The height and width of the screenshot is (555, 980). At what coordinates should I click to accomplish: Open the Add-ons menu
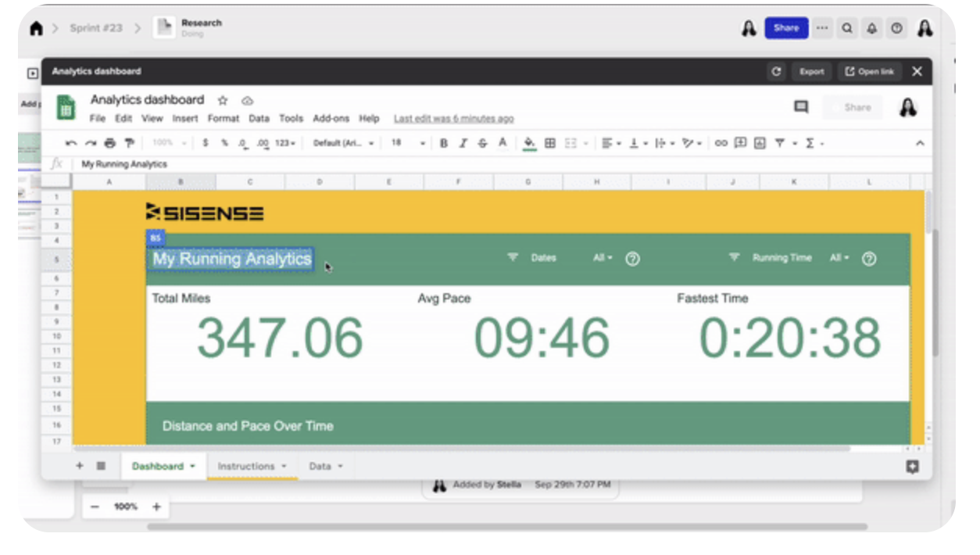point(331,119)
